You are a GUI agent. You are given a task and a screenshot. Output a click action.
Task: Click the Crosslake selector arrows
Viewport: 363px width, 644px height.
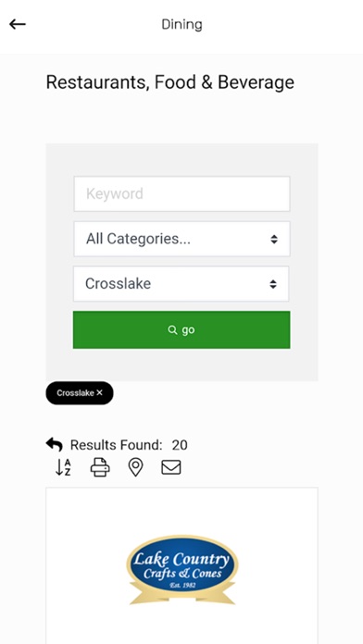point(273,284)
